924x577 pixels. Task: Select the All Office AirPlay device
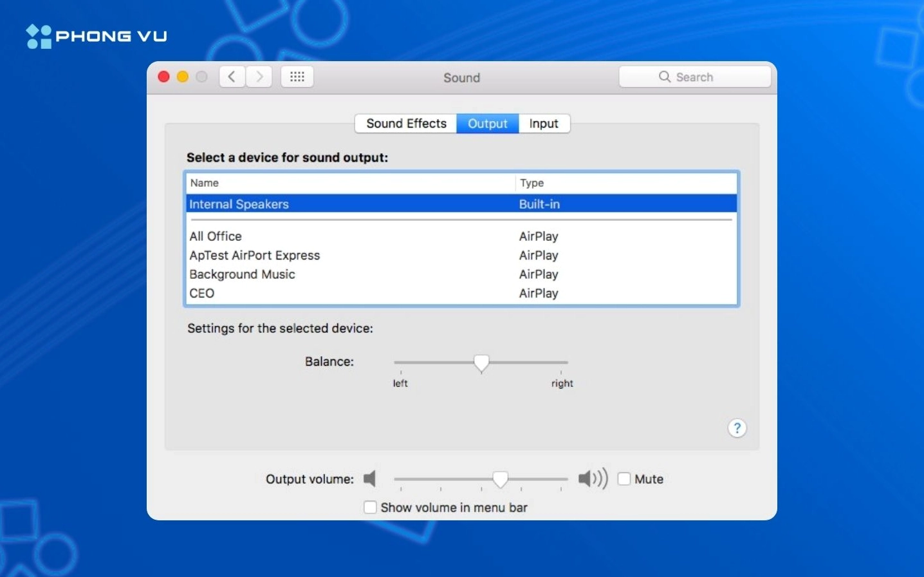[461, 236]
